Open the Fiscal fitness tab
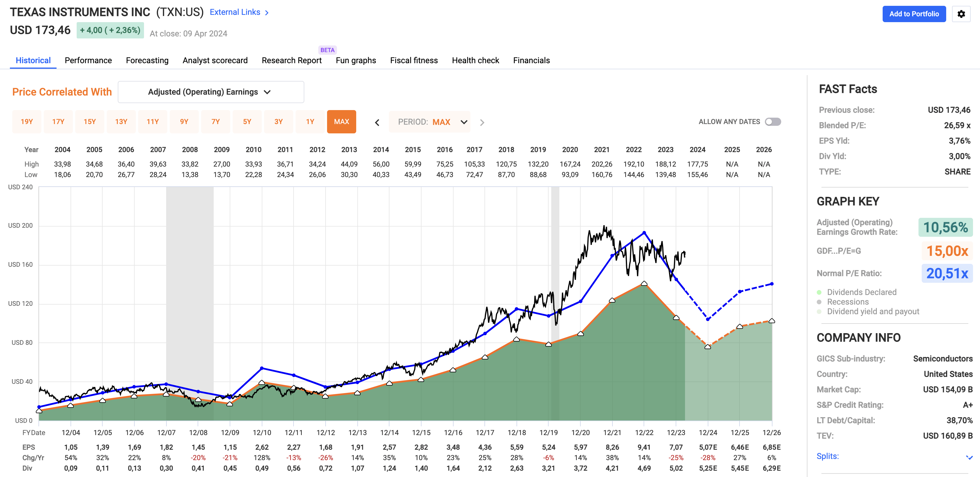This screenshot has width=980, height=477. pos(414,61)
